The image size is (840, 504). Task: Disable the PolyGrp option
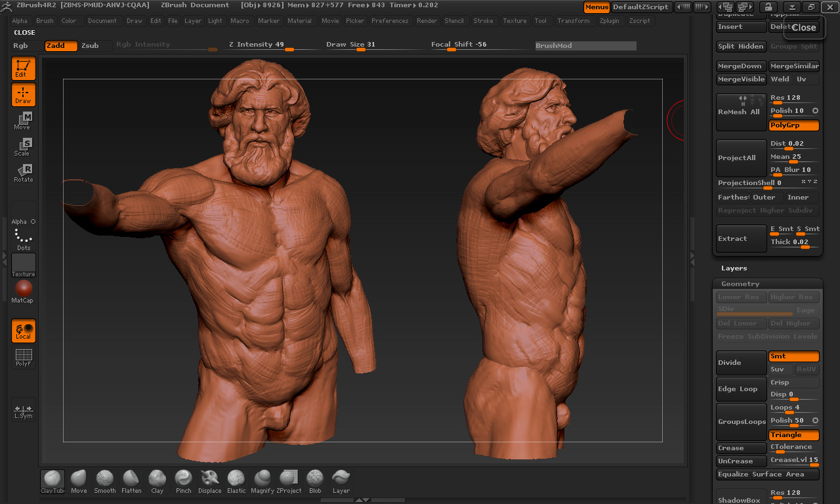793,125
